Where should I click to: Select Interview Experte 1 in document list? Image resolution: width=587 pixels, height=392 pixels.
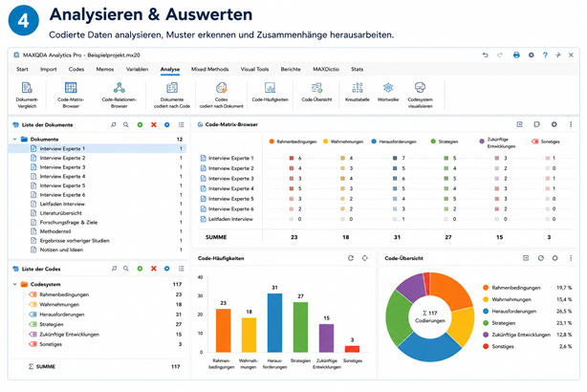coord(97,148)
